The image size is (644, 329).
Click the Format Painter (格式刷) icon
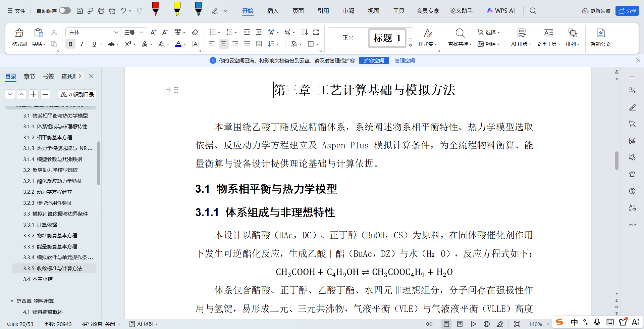coord(19,33)
